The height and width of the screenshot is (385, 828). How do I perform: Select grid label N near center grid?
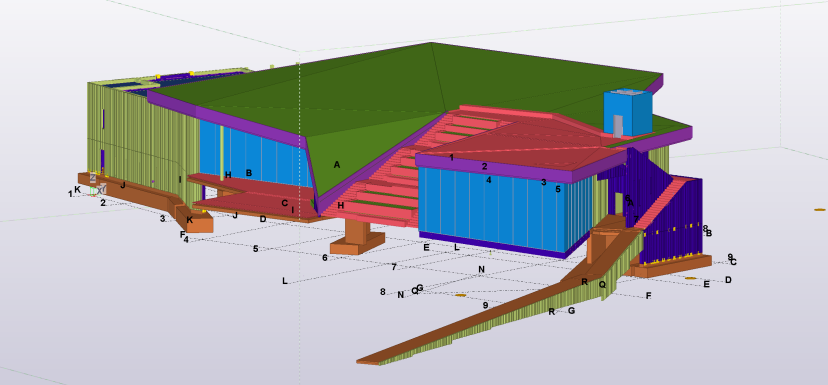click(481, 270)
